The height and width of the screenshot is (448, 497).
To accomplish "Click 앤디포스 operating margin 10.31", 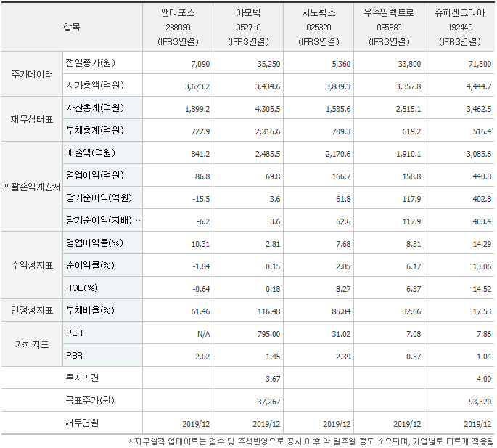I will (x=200, y=244).
